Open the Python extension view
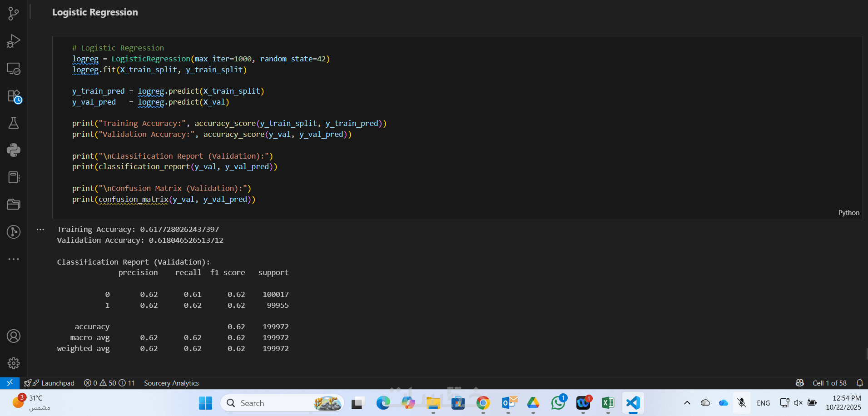This screenshot has height=416, width=868. 14,150
